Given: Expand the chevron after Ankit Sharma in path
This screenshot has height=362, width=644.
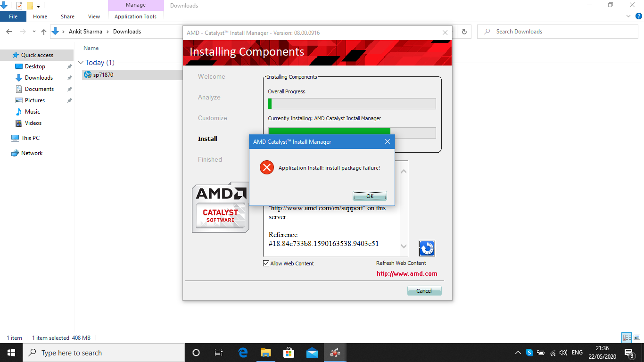Looking at the screenshot, I should 107,32.
